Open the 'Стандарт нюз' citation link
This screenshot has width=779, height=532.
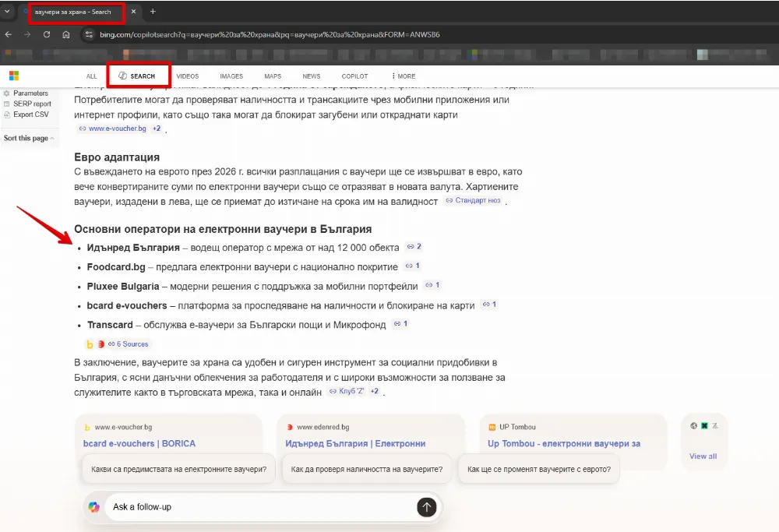pos(473,200)
